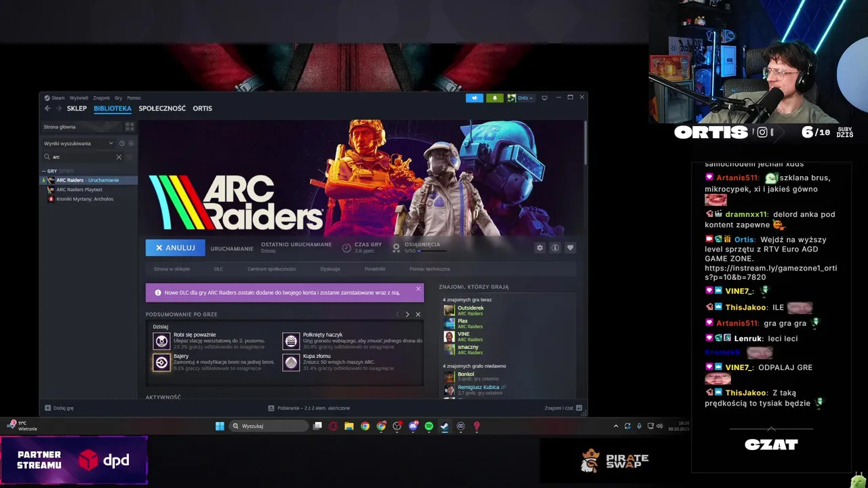This screenshot has height=488, width=868.
Task: Click the Robi się poważnie achievement icon
Action: (161, 341)
